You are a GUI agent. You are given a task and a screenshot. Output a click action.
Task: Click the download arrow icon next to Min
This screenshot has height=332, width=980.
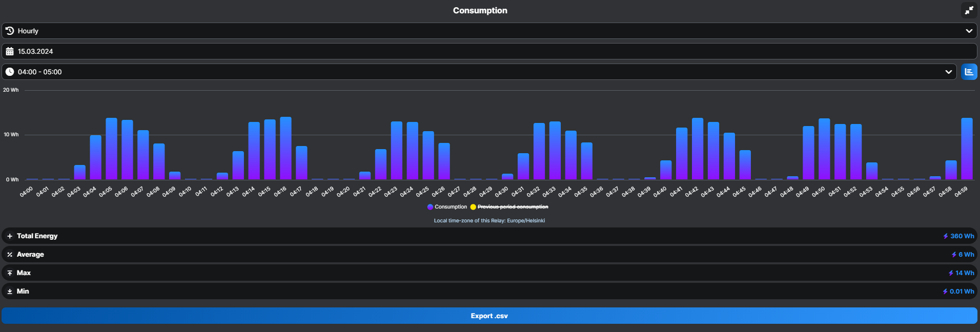(10, 292)
